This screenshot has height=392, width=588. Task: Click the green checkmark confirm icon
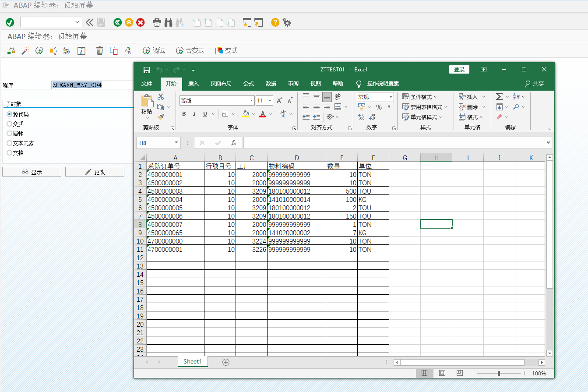(x=10, y=22)
